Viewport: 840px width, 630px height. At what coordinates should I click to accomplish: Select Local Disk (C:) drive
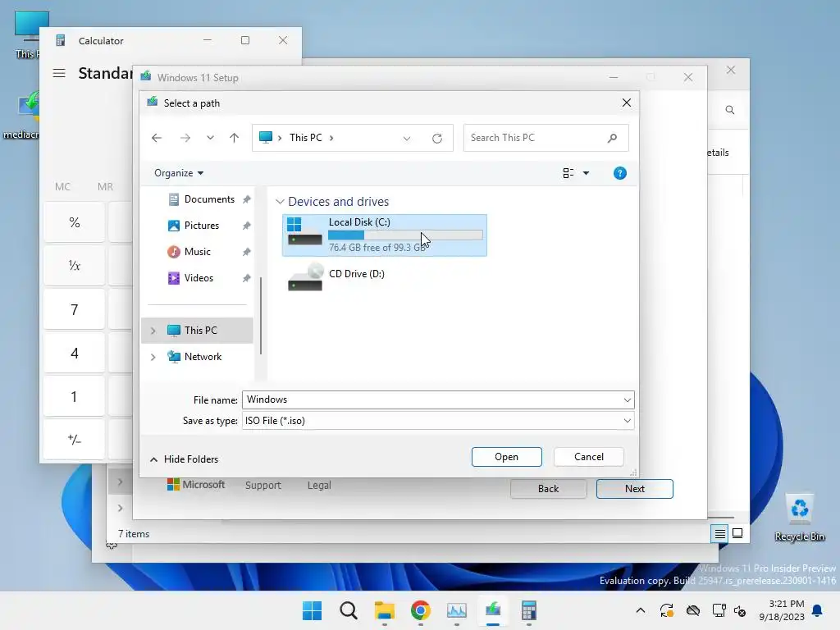click(x=385, y=235)
